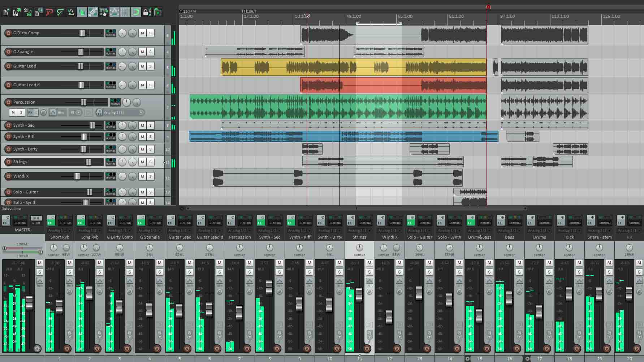Viewport: 644px width, 362px height.
Task: Click the padlock locking toolbar icon
Action: pyautogui.click(x=146, y=13)
